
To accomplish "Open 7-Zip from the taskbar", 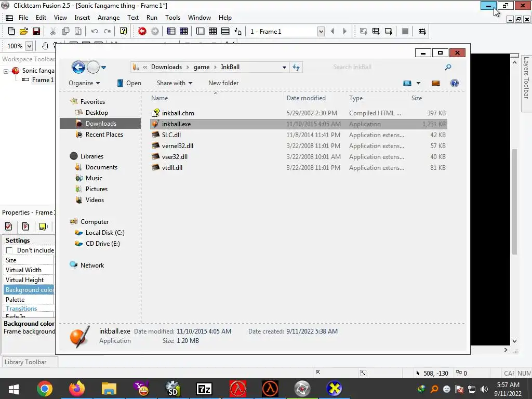I will coord(205,389).
